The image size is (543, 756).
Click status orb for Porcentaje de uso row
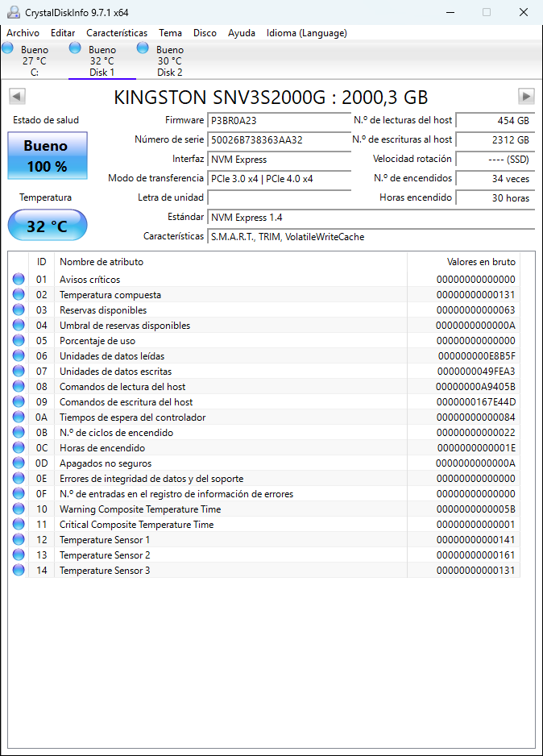(x=19, y=340)
